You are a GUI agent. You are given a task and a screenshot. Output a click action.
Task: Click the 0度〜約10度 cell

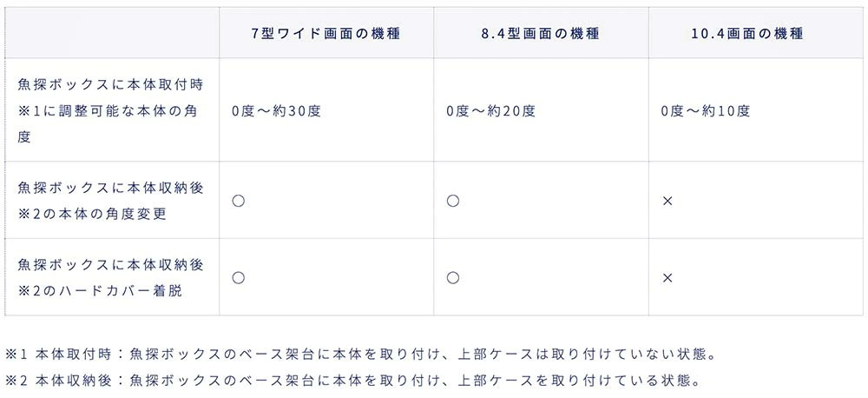(705, 111)
